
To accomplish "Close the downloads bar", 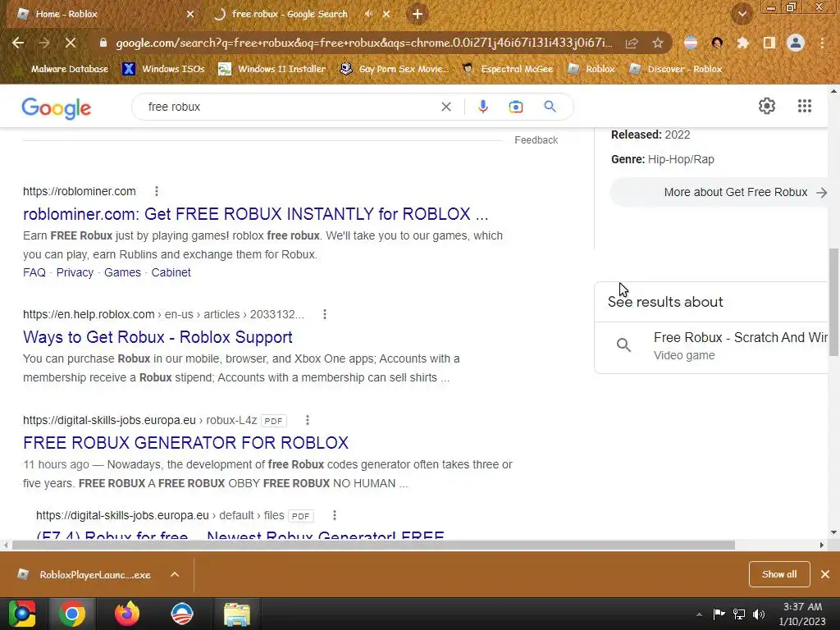I will click(x=825, y=574).
